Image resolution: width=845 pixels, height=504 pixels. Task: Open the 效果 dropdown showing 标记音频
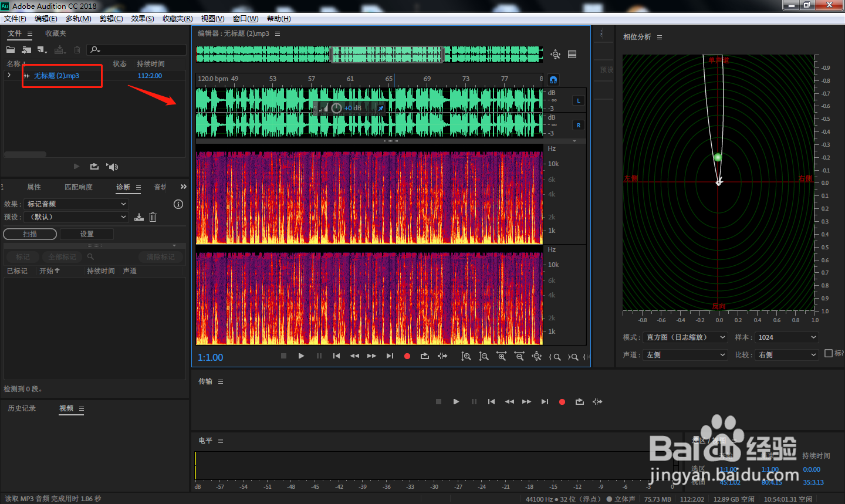point(76,204)
